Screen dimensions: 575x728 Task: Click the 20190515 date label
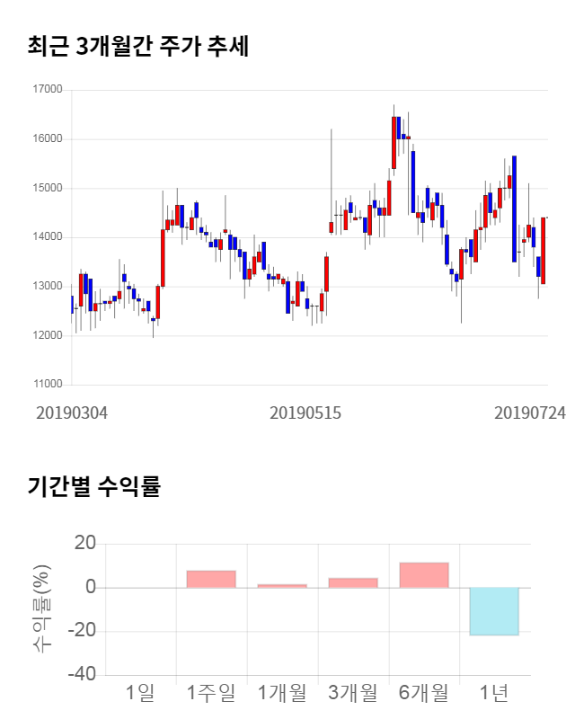pyautogui.click(x=306, y=413)
